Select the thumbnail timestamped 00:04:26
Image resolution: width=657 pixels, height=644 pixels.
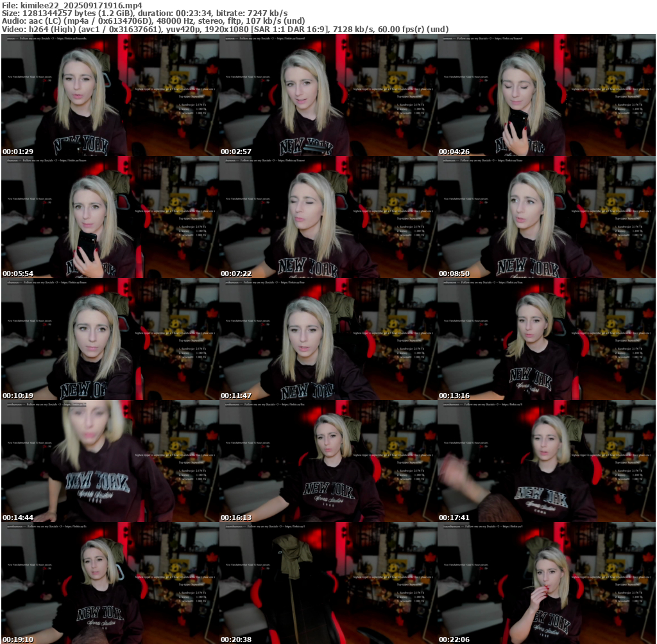[547, 95]
